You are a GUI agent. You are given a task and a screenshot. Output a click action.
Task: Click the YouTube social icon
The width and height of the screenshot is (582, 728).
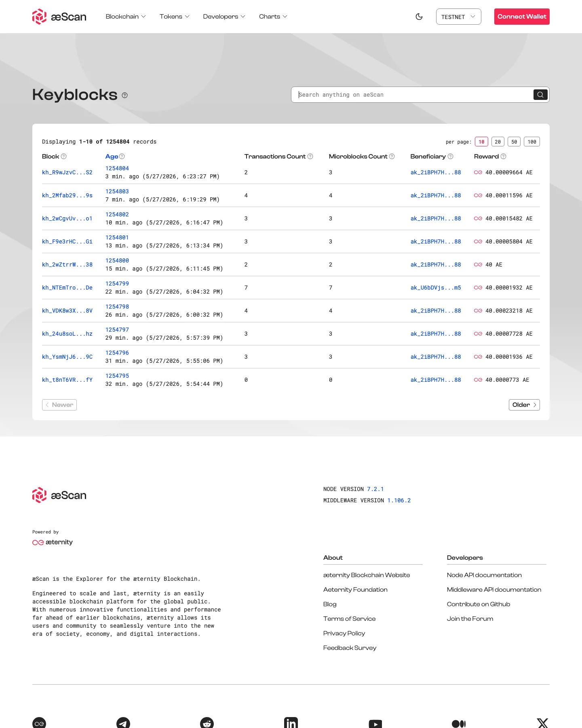click(x=375, y=724)
